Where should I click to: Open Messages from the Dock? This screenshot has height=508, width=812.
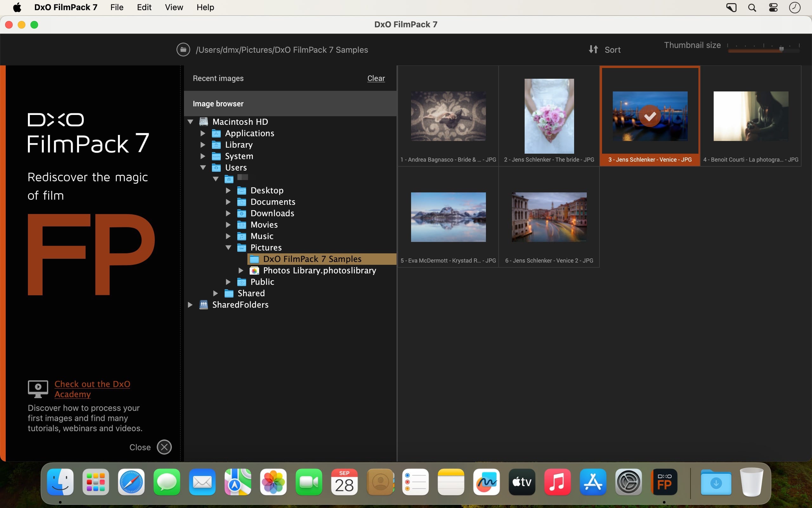(x=167, y=482)
